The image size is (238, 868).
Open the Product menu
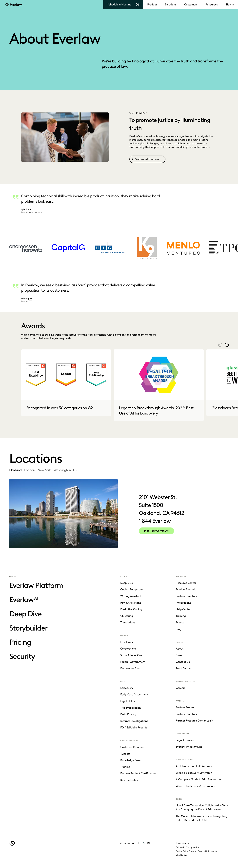coord(152,5)
